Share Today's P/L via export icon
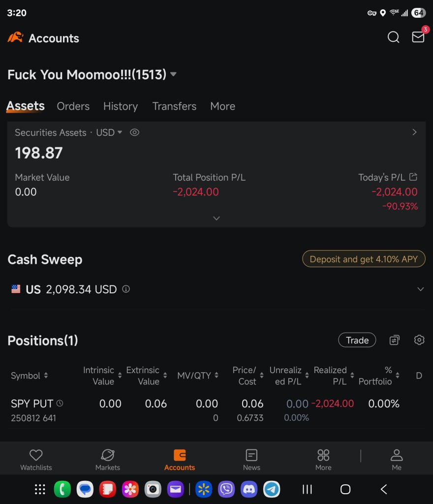This screenshot has height=504, width=433. 413,177
